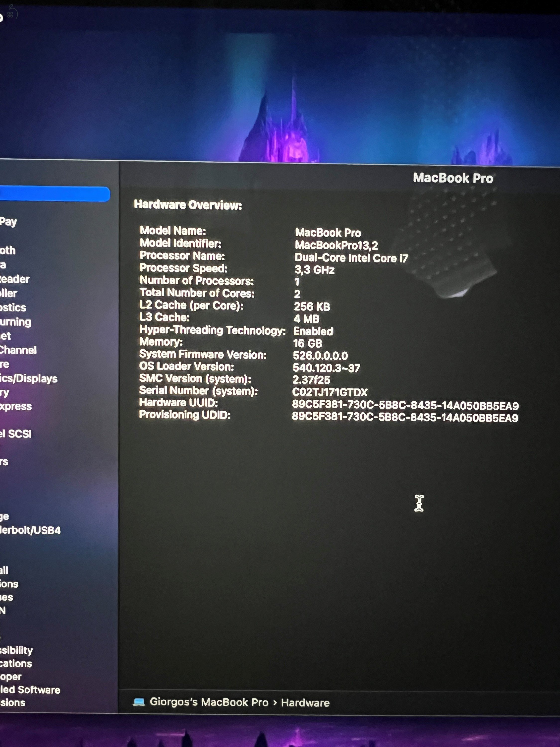Click the "Serial Number (system):" label
The width and height of the screenshot is (560, 747).
[198, 391]
